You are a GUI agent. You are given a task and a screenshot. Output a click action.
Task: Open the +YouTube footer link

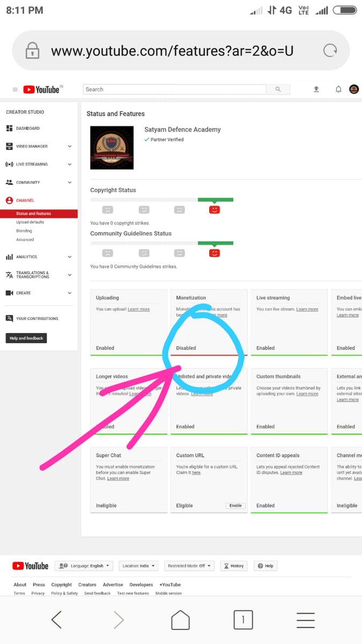point(170,584)
